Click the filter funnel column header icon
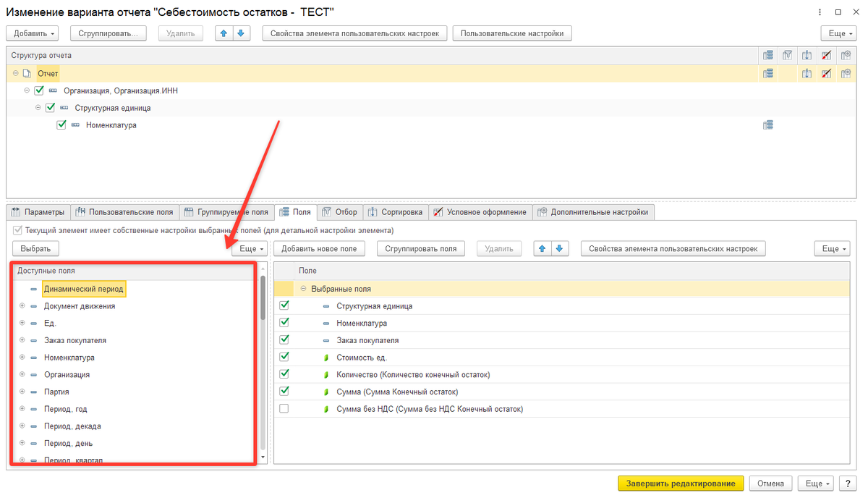 pos(788,55)
